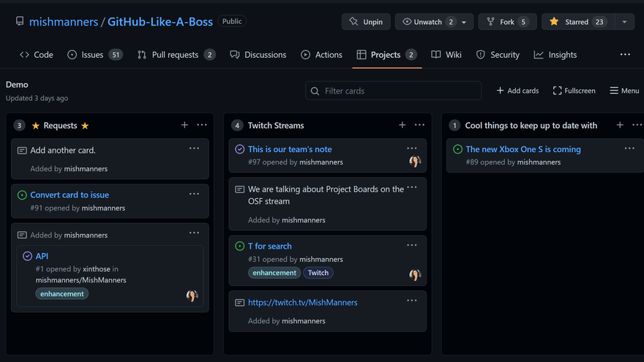The image size is (644, 362).
Task: Open the Security tab
Action: (498, 55)
